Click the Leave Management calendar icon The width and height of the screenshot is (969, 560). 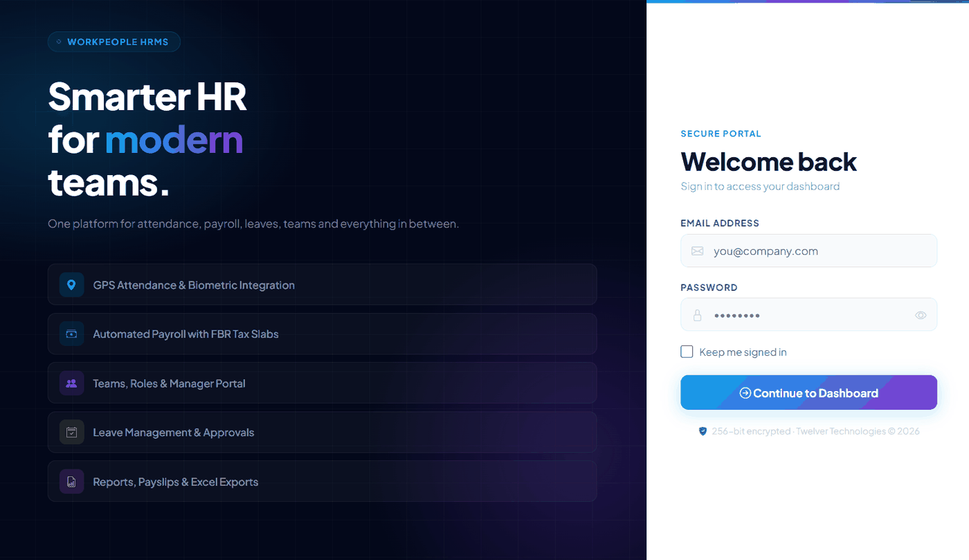point(71,432)
